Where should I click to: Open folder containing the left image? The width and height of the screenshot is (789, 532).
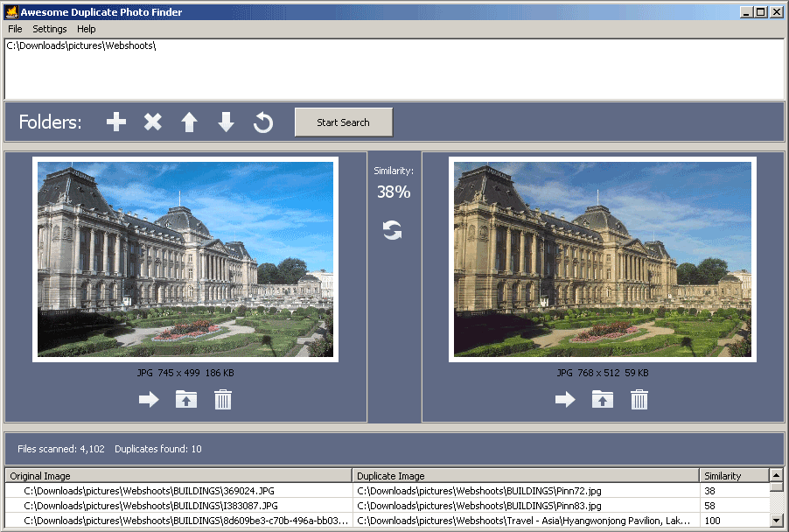(x=185, y=399)
